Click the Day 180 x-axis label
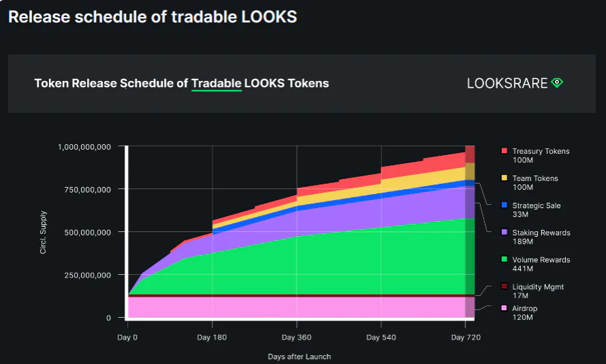This screenshot has height=364, width=606. coord(212,337)
